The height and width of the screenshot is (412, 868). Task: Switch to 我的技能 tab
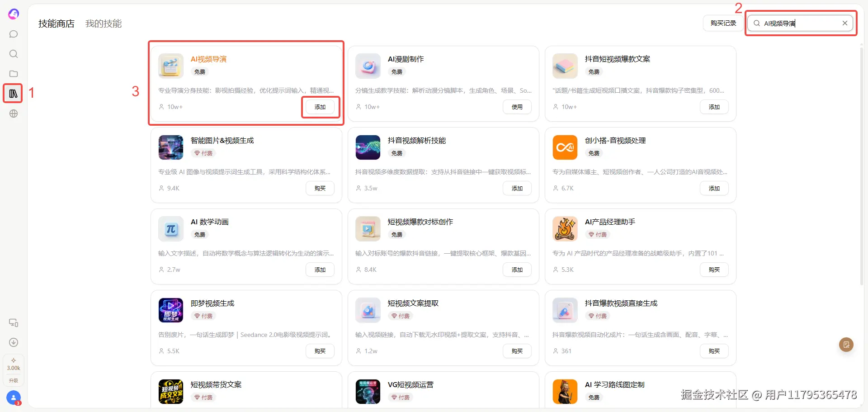104,24
